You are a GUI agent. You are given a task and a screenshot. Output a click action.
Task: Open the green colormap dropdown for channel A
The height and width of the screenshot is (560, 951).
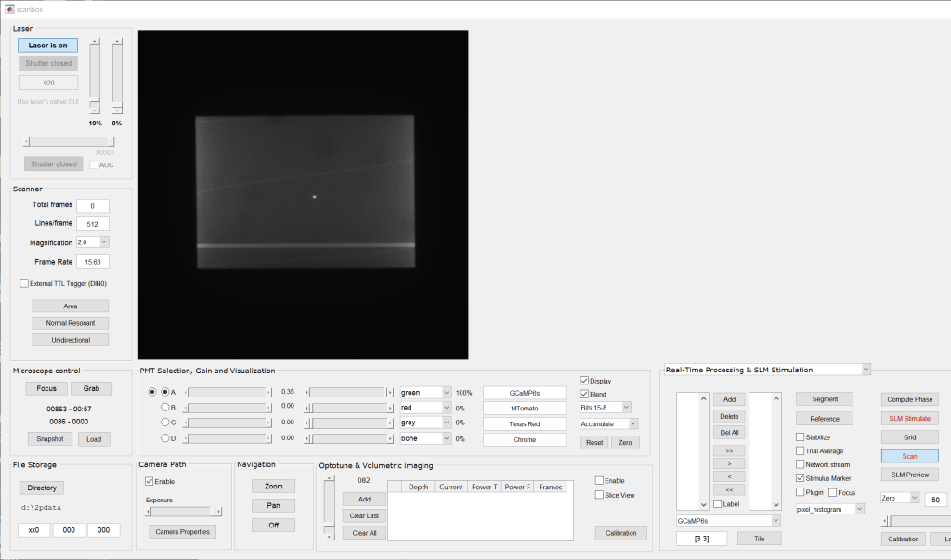pyautogui.click(x=424, y=392)
